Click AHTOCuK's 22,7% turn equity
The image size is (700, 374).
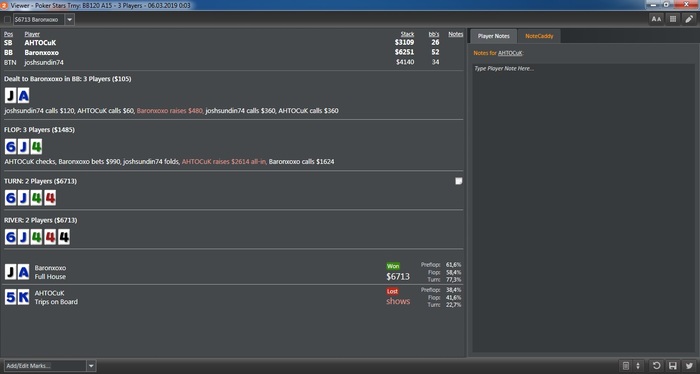454,305
